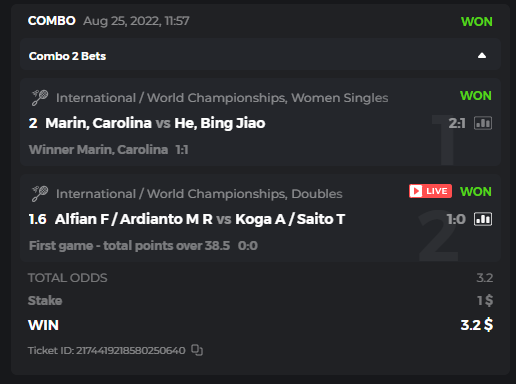
Task: Open statistics icon for Alfian/Ardianto match
Action: [x=483, y=219]
